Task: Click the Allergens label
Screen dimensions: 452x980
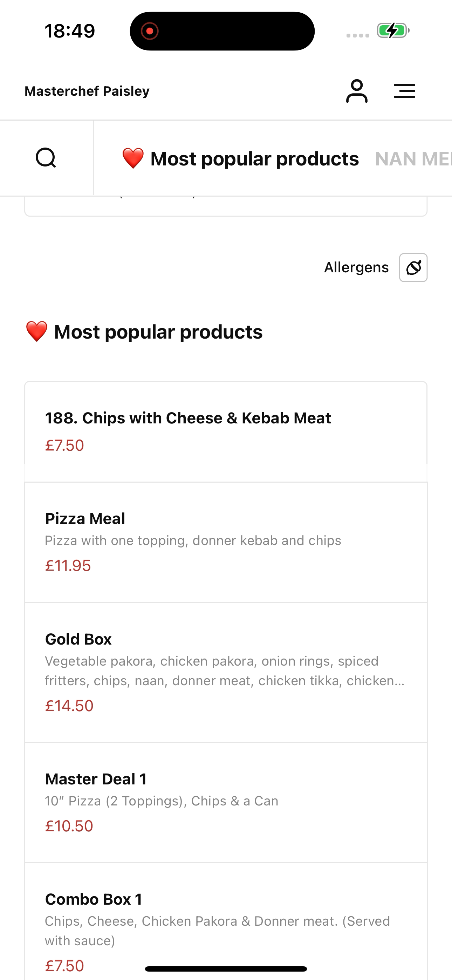Action: pos(356,267)
